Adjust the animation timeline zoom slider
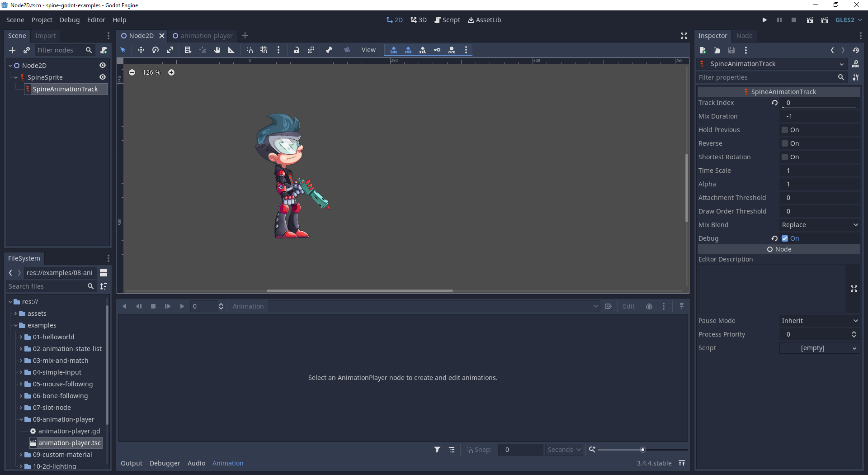Image resolution: width=868 pixels, height=475 pixels. coord(642,450)
